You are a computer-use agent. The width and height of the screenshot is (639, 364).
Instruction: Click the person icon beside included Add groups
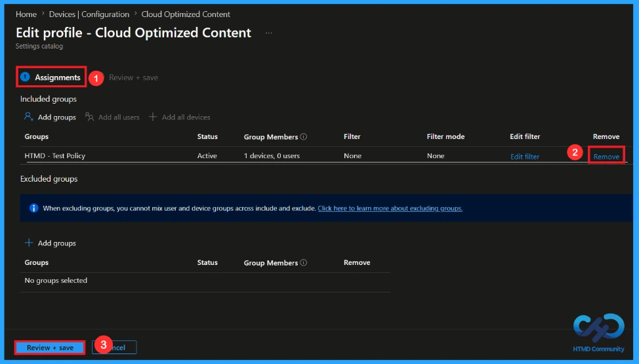[x=28, y=117]
